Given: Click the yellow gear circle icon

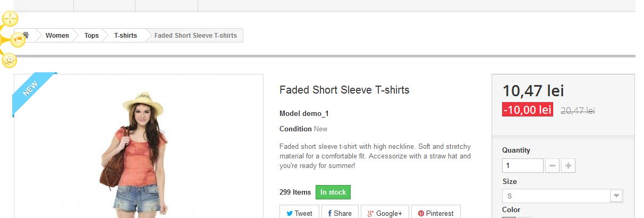Looking at the screenshot, I should pyautogui.click(x=10, y=60).
